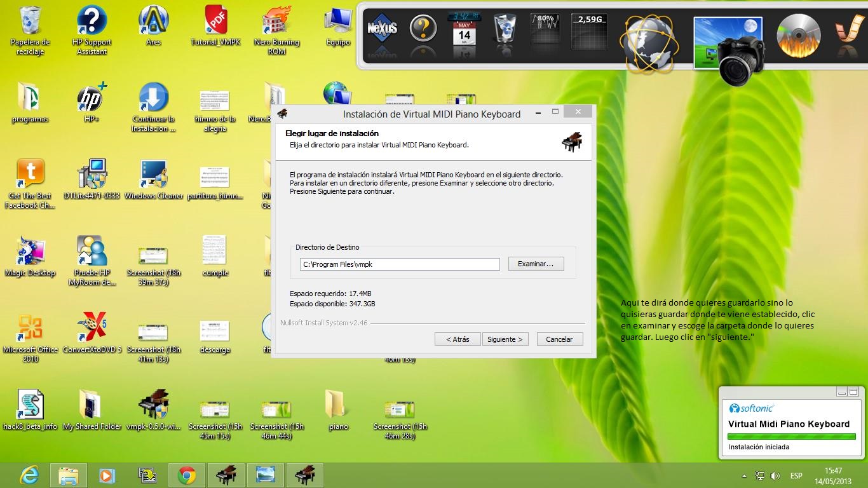Click the Softonic installation progress bar
This screenshot has height=488, width=868.
(x=791, y=437)
